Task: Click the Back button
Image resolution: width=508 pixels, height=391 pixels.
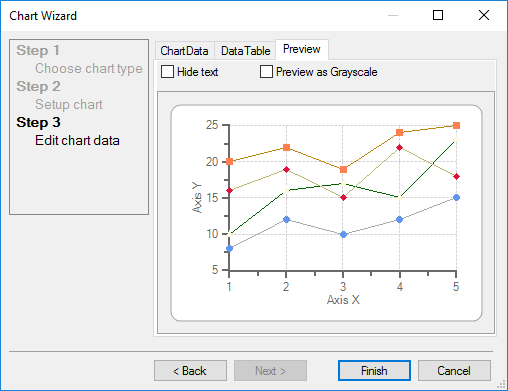Action: click(190, 370)
